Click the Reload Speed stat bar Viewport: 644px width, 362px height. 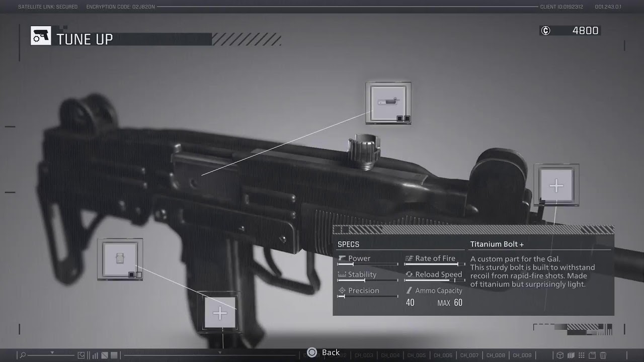(435, 281)
